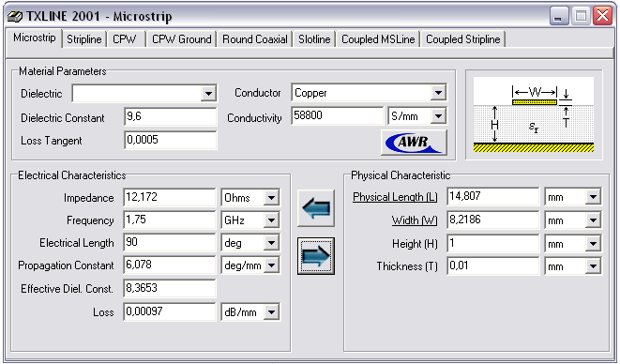Screen dimensions: 620x364
Task: Click the Height (H) field 1
Action: pyautogui.click(x=493, y=243)
